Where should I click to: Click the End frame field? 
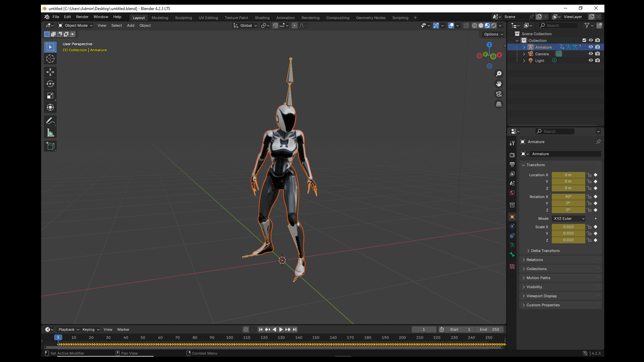489,329
